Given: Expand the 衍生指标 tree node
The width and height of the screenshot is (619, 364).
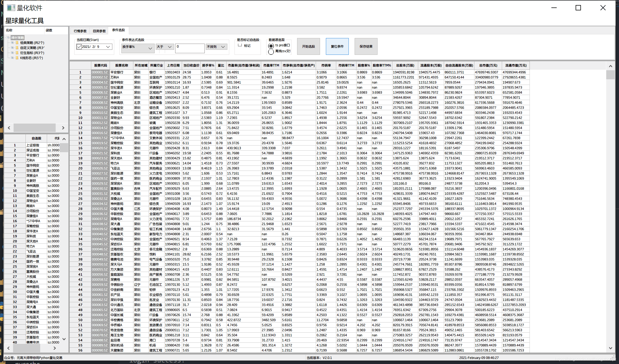Looking at the screenshot, I should (12, 53).
